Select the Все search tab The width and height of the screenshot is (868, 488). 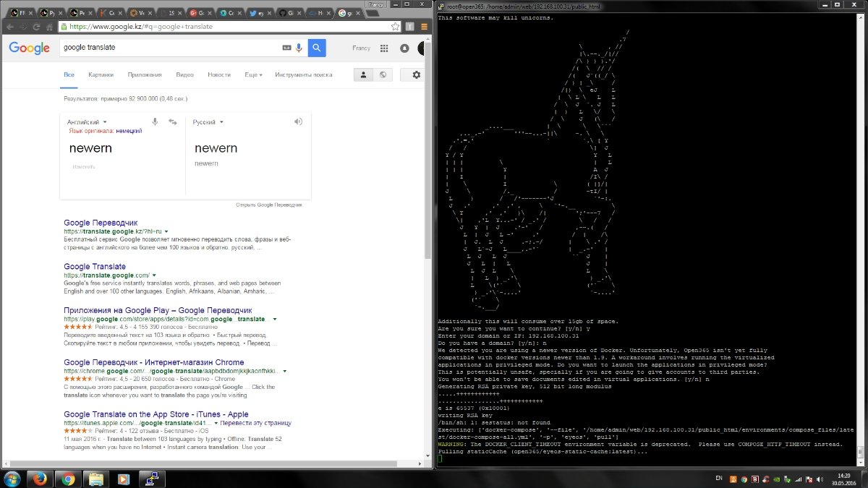tap(69, 74)
